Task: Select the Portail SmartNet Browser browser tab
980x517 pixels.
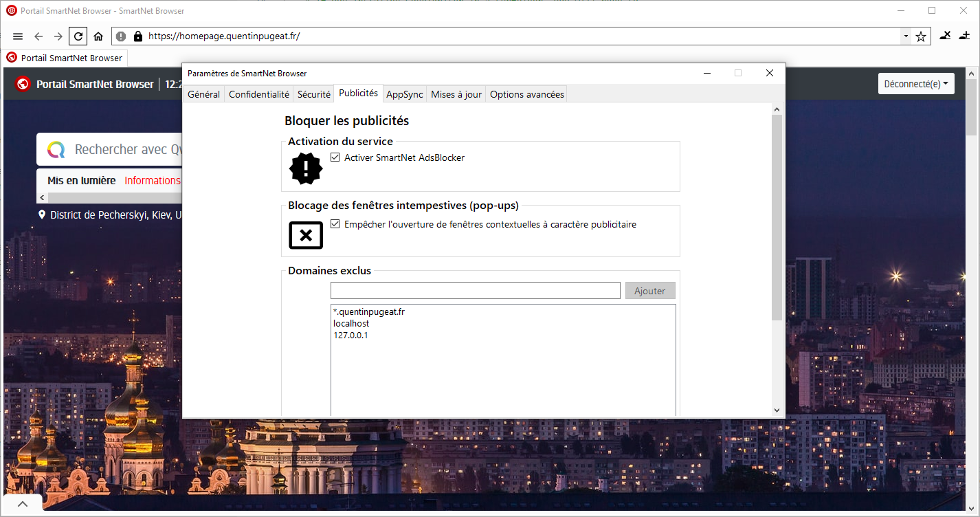Action: [x=65, y=58]
